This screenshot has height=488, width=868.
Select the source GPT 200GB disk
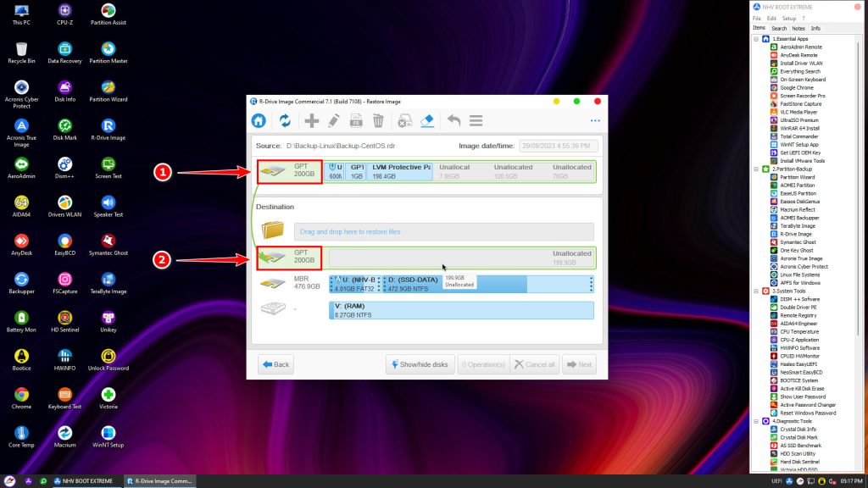[290, 171]
